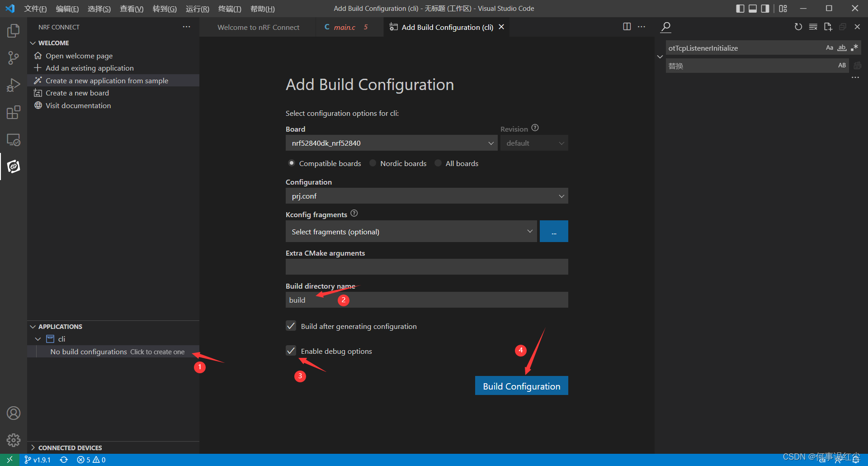Expand the CONNECTED DEVICES section
Screen dimensions: 868x466
pyautogui.click(x=33, y=447)
